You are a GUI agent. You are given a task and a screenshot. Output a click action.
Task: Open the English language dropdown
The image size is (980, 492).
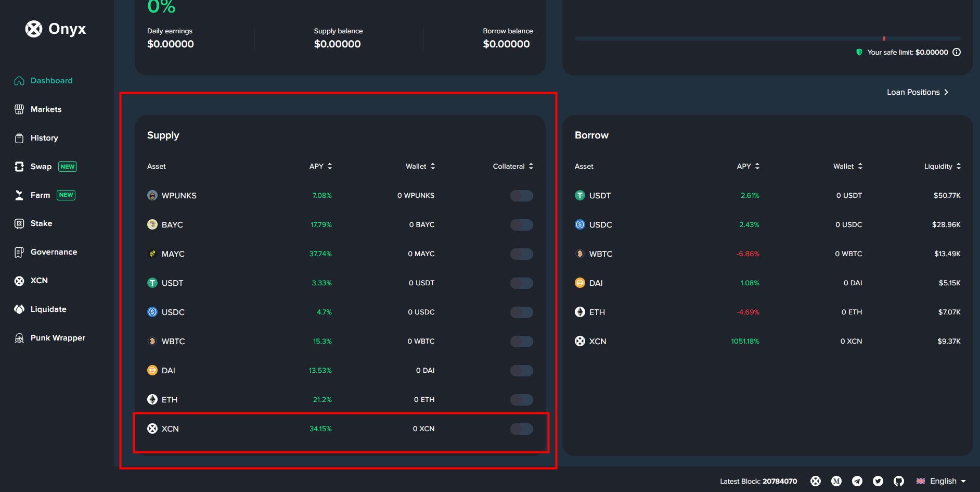(x=941, y=481)
